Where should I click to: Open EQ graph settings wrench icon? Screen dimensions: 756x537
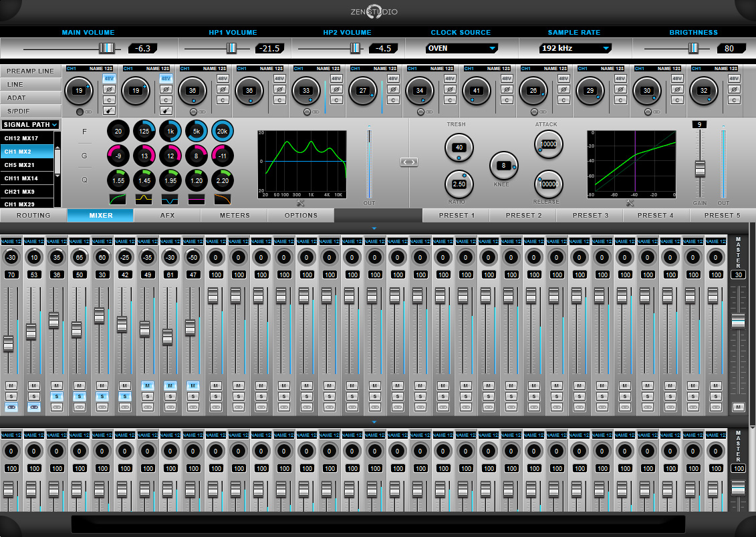pyautogui.click(x=300, y=203)
